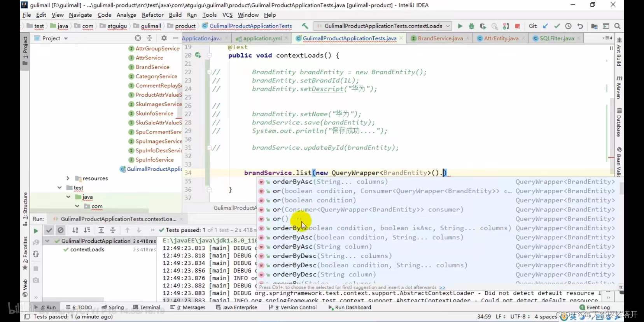The height and width of the screenshot is (322, 644).
Task: Fold contextLoads method at line 20
Action: pyautogui.click(x=209, y=55)
